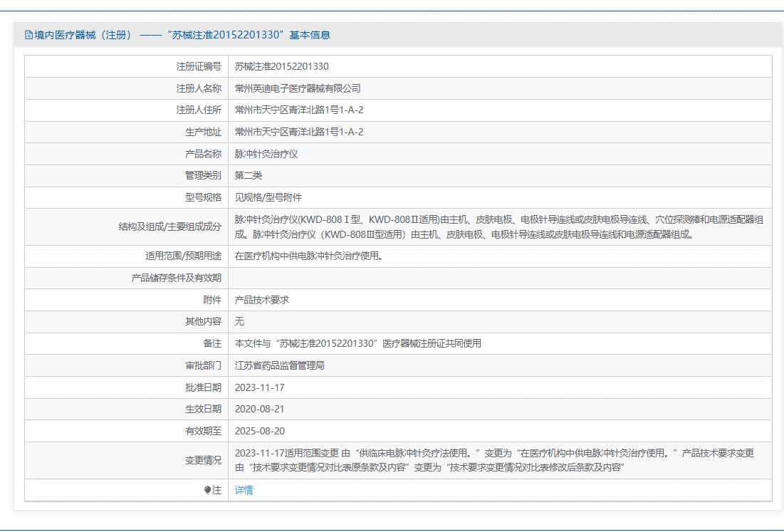Click the 生产地址 address value
Image resolution: width=784 pixels, height=532 pixels.
click(x=299, y=132)
